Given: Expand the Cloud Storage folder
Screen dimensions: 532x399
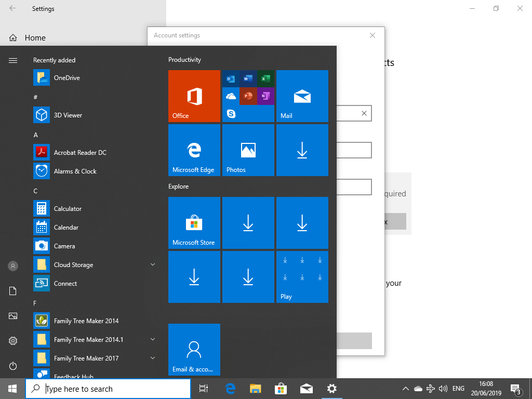Looking at the screenshot, I should (x=153, y=264).
